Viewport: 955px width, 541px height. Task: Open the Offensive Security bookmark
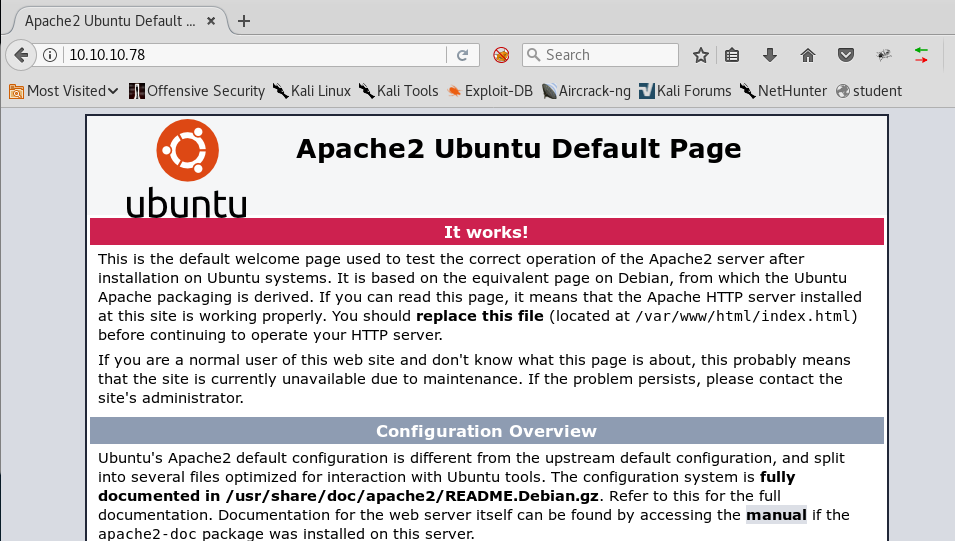pos(197,91)
